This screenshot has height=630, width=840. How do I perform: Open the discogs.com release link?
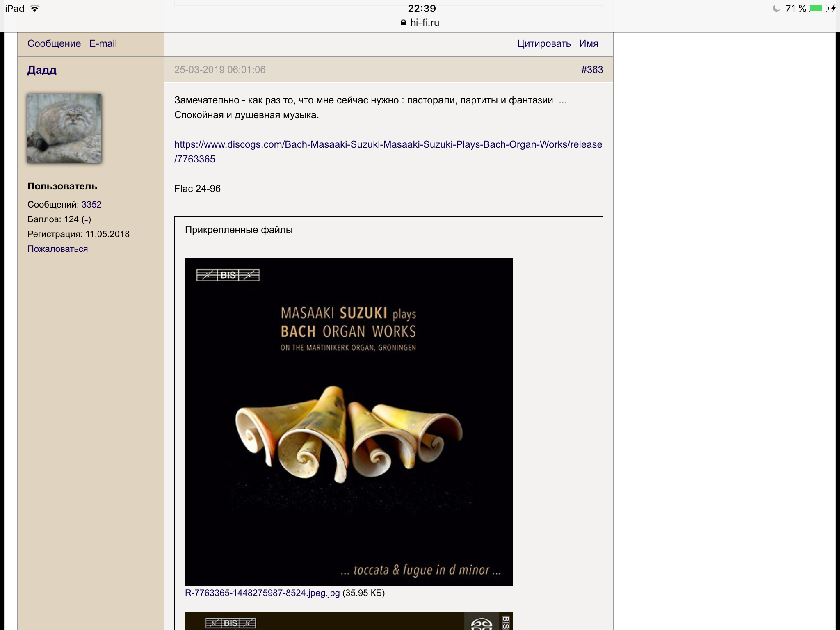point(388,145)
